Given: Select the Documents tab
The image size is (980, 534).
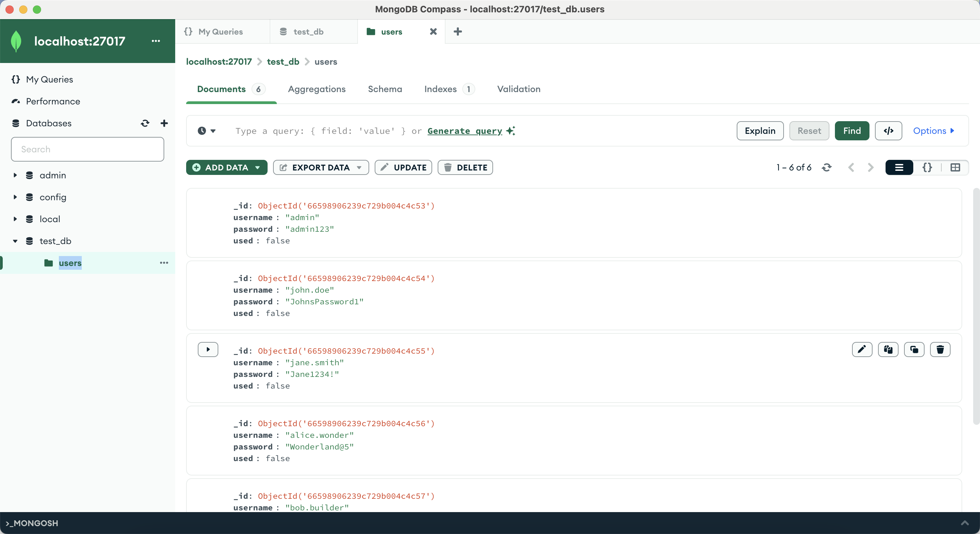Looking at the screenshot, I should click(x=231, y=89).
